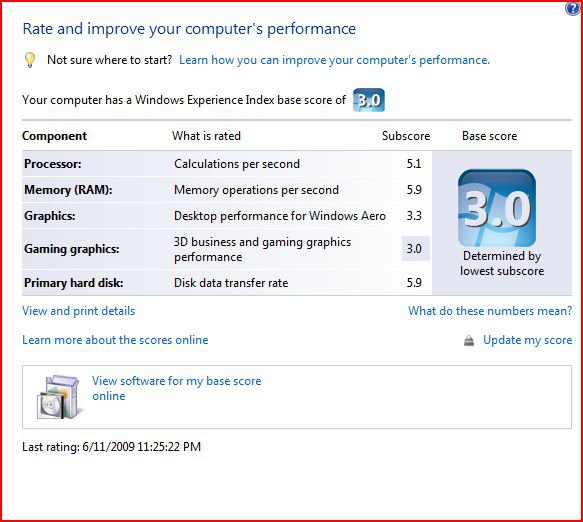
Task: Click the shield icon beside Update my score
Action: pos(469,340)
